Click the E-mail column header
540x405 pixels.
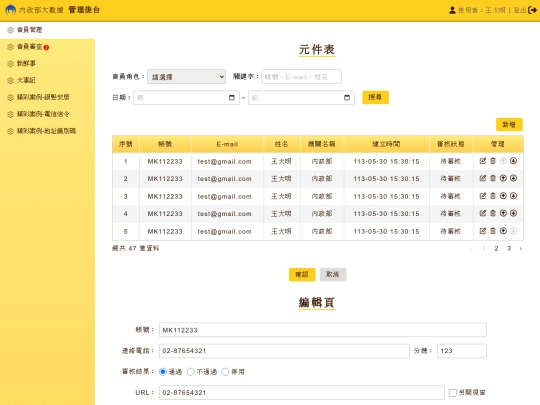(x=227, y=144)
